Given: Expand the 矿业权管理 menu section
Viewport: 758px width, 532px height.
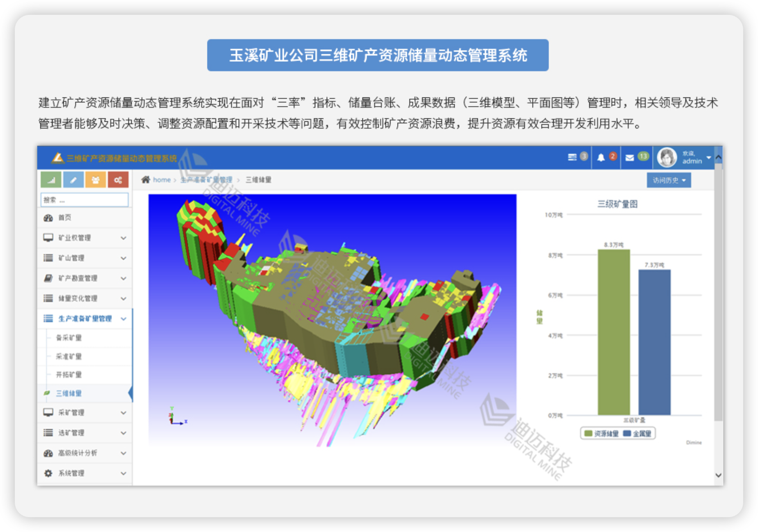Looking at the screenshot, I should 85,238.
